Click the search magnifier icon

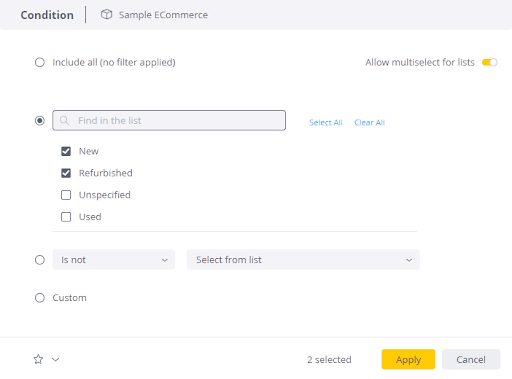tap(64, 120)
